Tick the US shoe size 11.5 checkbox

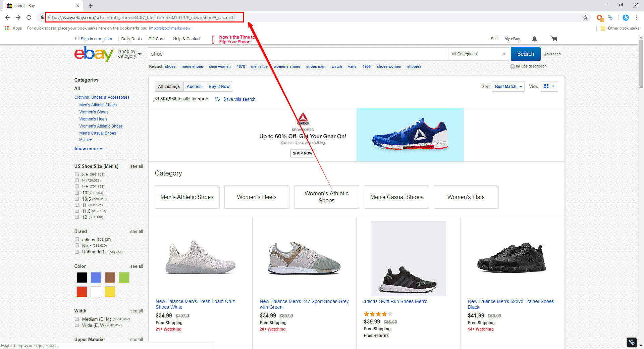point(77,211)
